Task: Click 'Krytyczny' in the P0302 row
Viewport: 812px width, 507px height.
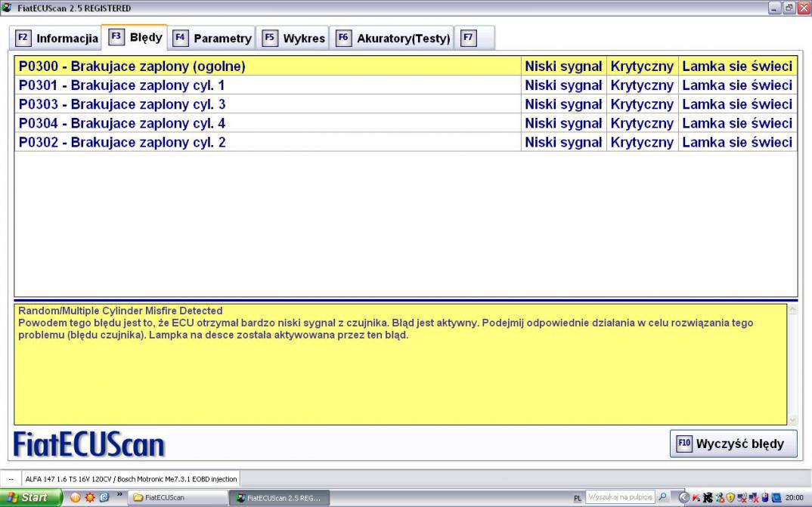Action: [642, 143]
